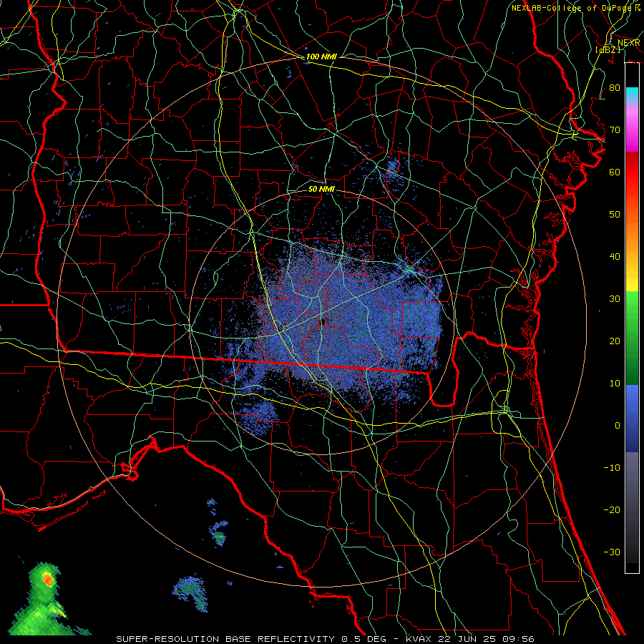Click the SUPER-RESOLUTION BASE REFLECTIVITY caption

[x=225, y=639]
